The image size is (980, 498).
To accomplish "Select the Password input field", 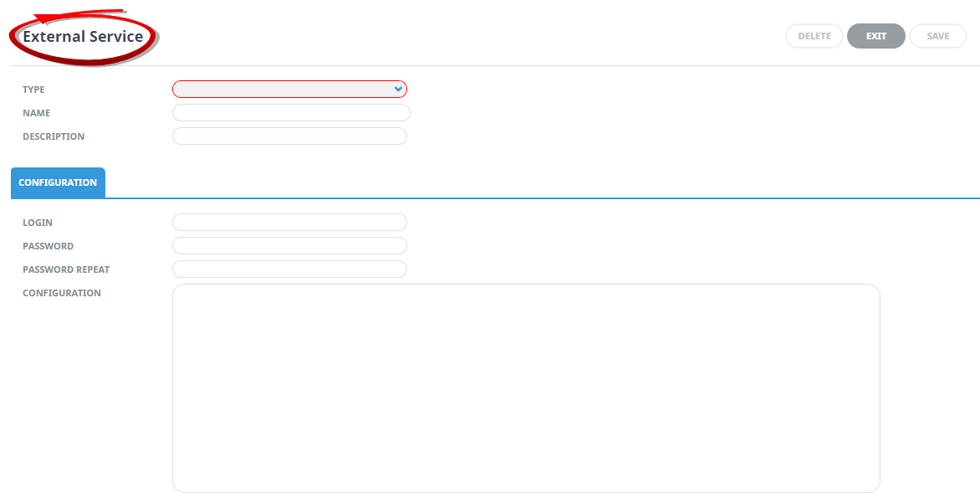I will [x=289, y=246].
